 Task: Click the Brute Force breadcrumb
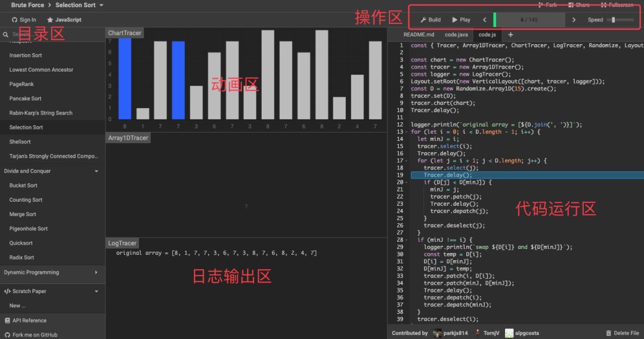click(27, 5)
